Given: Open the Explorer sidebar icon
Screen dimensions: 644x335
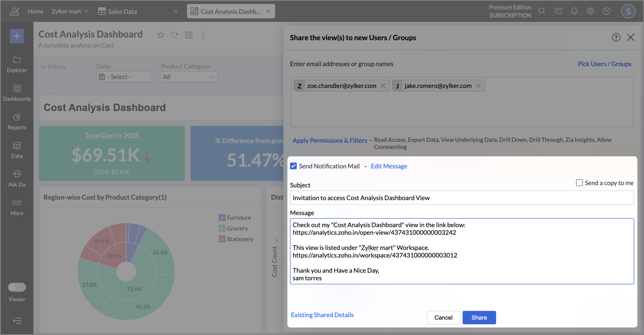Looking at the screenshot, I should (x=17, y=64).
